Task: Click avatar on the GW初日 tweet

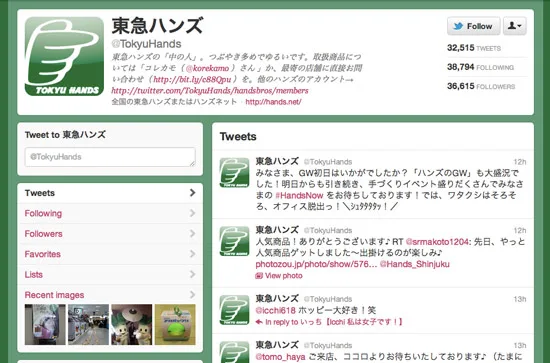Action: click(x=234, y=173)
